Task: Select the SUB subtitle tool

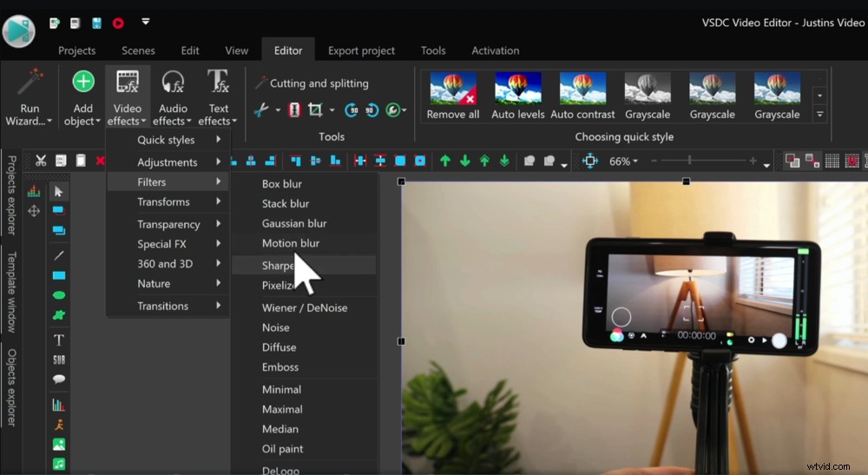Action: point(59,360)
